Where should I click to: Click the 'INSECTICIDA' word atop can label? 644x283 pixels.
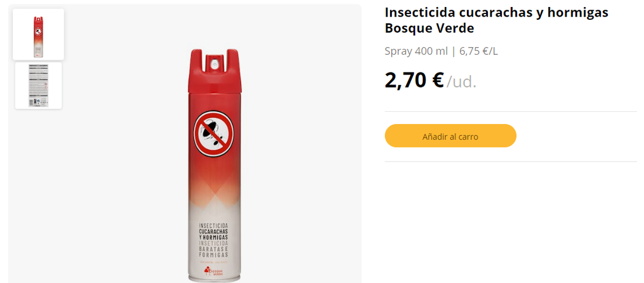coord(214,225)
